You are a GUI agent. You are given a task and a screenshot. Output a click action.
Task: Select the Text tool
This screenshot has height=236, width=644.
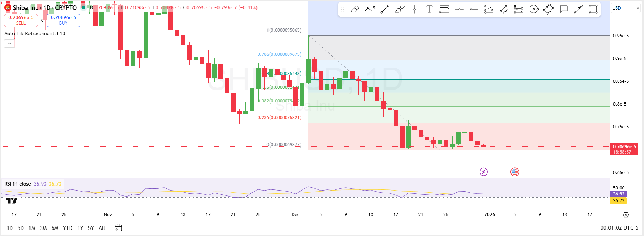click(429, 9)
